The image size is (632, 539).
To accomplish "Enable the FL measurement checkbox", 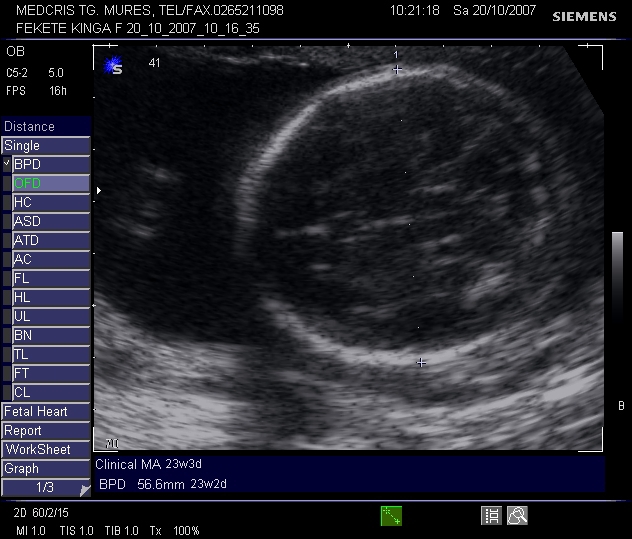I will 7,278.
